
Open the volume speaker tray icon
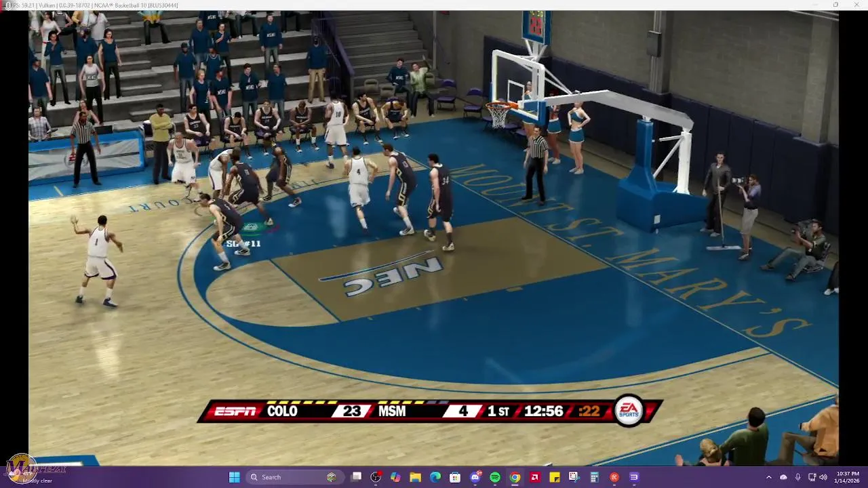823,477
